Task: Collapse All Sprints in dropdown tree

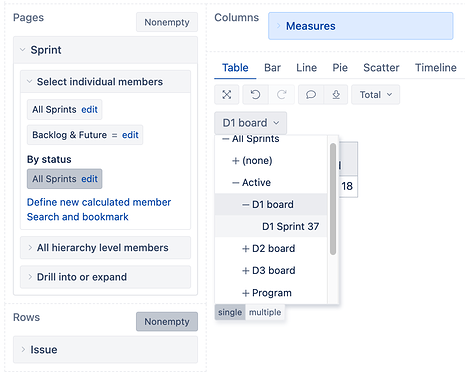Action: coord(226,139)
